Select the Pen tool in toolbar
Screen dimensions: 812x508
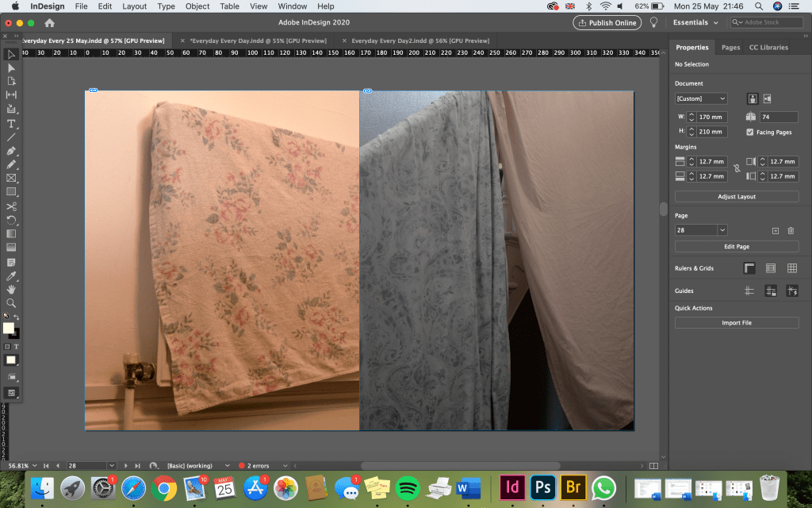pos(11,151)
